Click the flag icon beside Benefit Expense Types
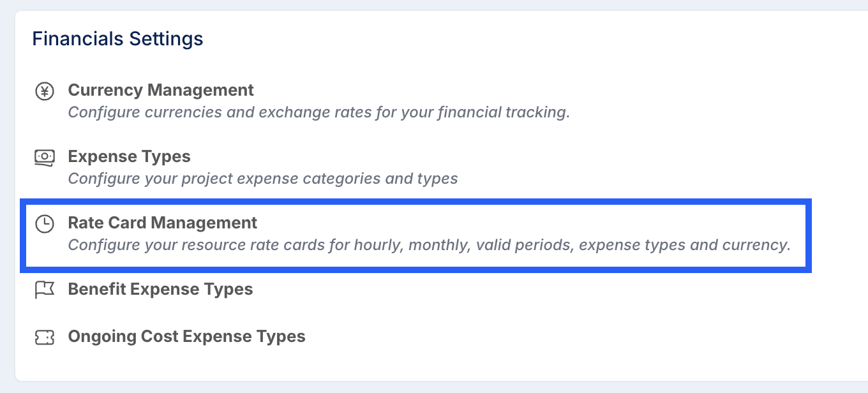This screenshot has height=393, width=868. (x=44, y=290)
